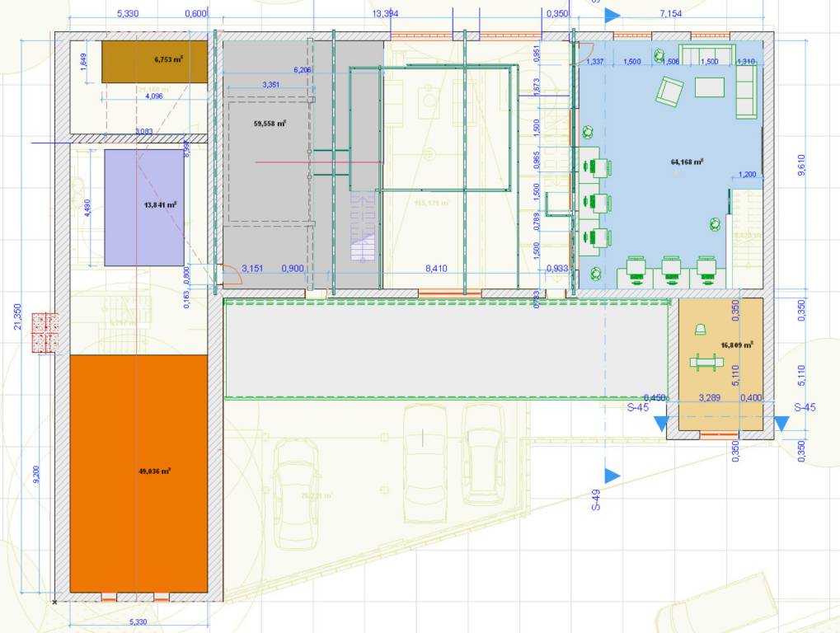Screen dimensions: 840x633
Task: Select the leftmost car in the parking area
Action: 295,494
